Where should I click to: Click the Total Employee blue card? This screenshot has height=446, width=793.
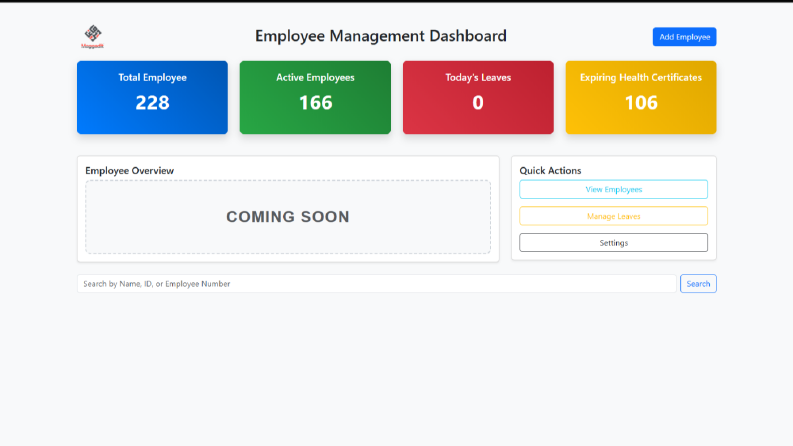click(152, 98)
